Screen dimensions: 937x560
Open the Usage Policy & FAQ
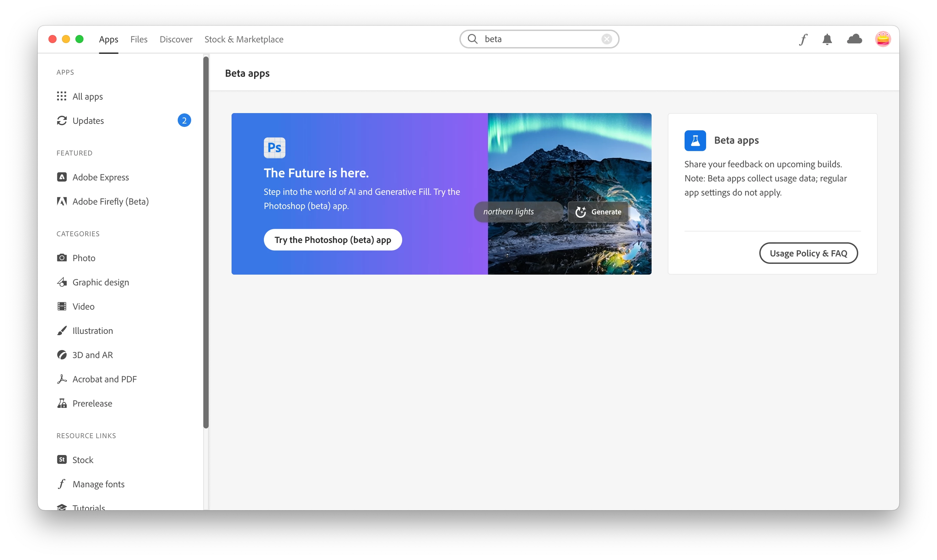808,253
